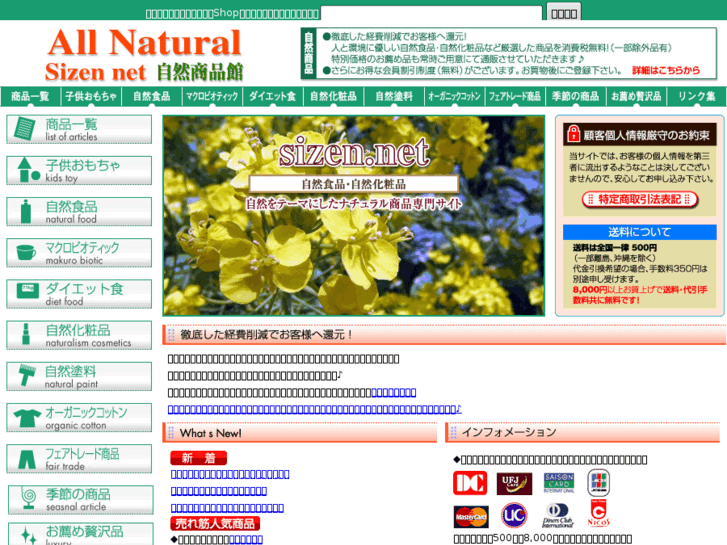Click the fair trade pants icon
Image resolution: width=727 pixels, height=545 pixels.
pyautogui.click(x=26, y=458)
